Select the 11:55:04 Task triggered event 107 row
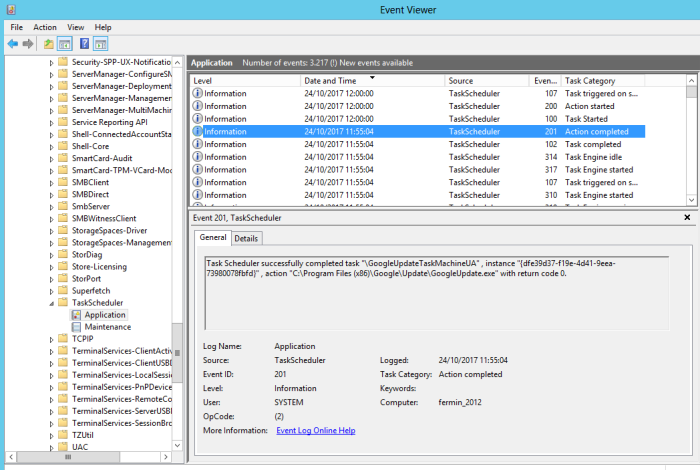Image resolution: width=700 pixels, height=470 pixels. coord(417,182)
